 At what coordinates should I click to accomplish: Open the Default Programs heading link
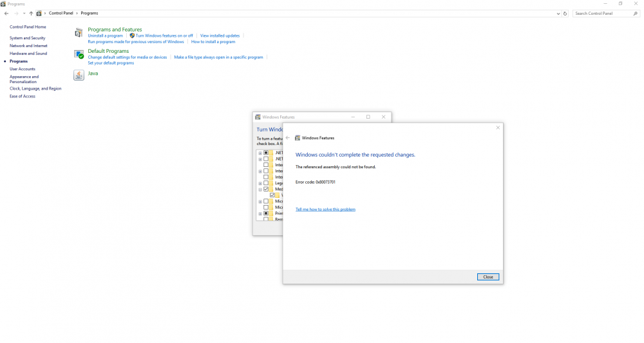coord(108,51)
